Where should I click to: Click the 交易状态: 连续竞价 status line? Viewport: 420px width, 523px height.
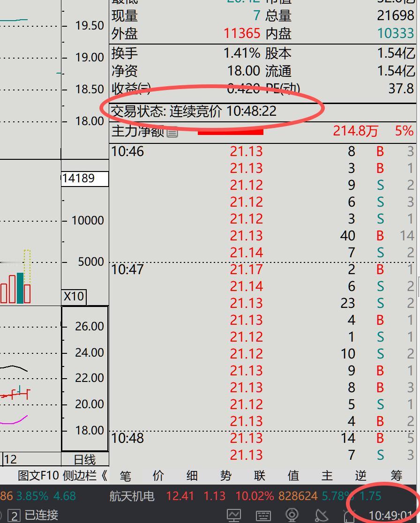(x=194, y=111)
